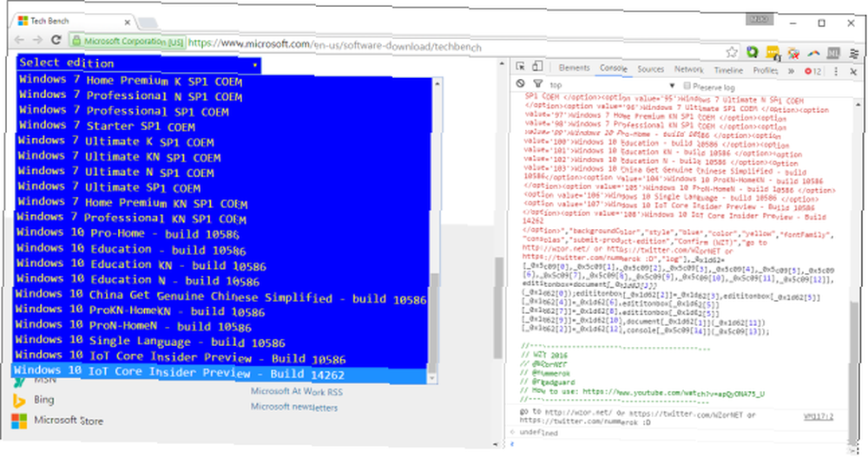Select the Tech Bench browser tab
Image resolution: width=868 pixels, height=457 pixels.
(x=73, y=21)
